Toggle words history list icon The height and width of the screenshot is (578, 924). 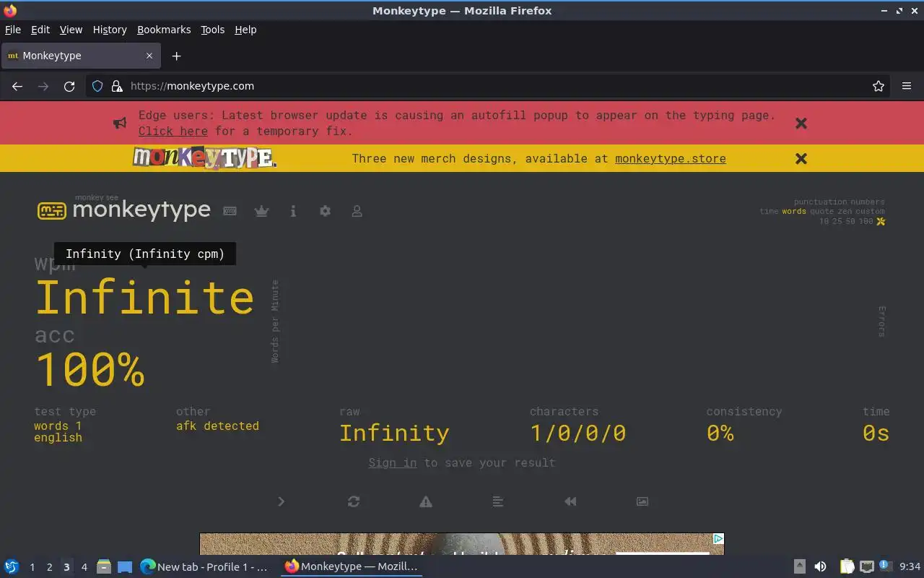tap(498, 501)
